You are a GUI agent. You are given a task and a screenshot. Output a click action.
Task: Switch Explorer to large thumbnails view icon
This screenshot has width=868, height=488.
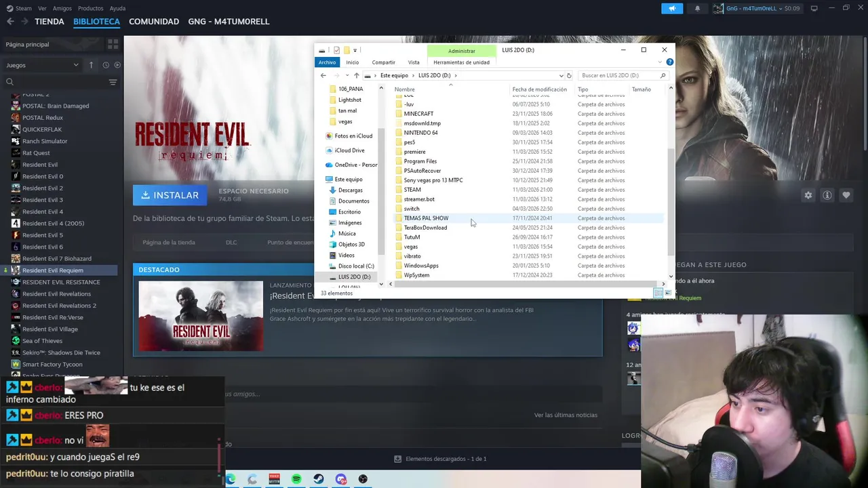point(668,293)
